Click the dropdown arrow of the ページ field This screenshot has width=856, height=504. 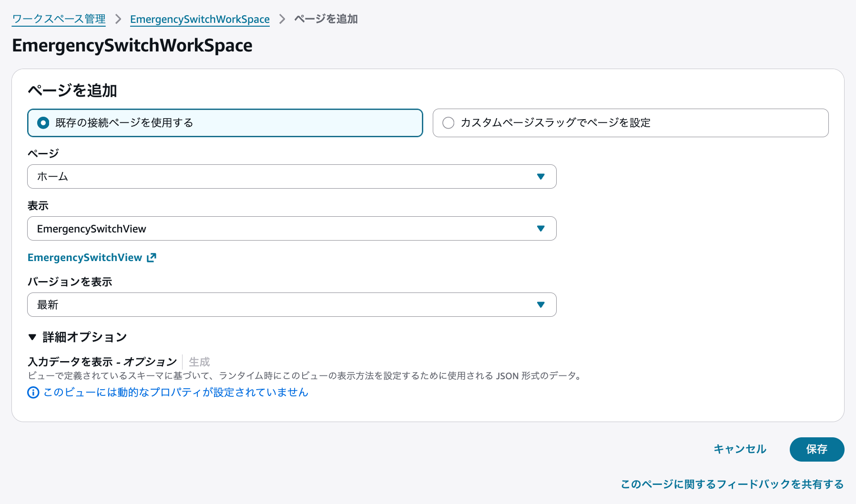(x=540, y=176)
